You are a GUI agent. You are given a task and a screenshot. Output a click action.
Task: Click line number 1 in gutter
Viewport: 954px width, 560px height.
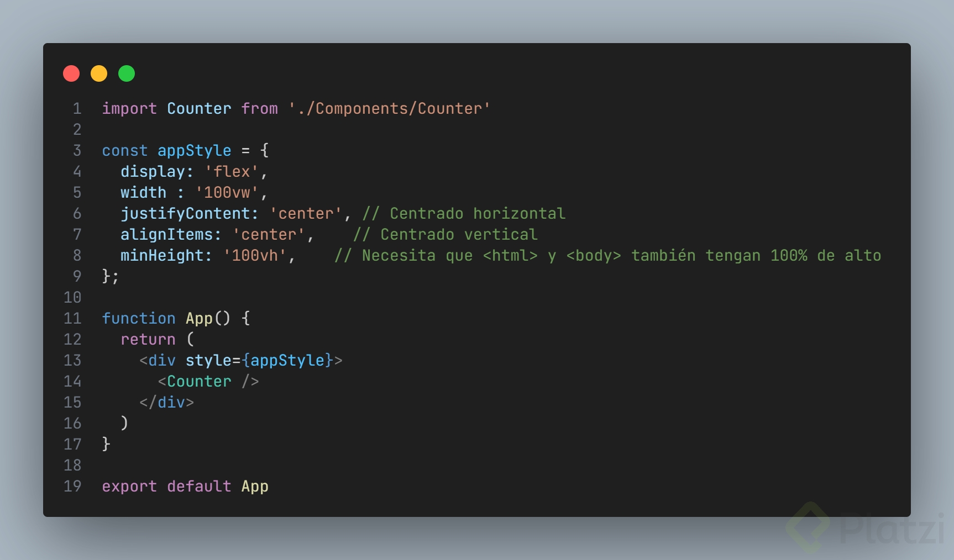click(x=77, y=109)
